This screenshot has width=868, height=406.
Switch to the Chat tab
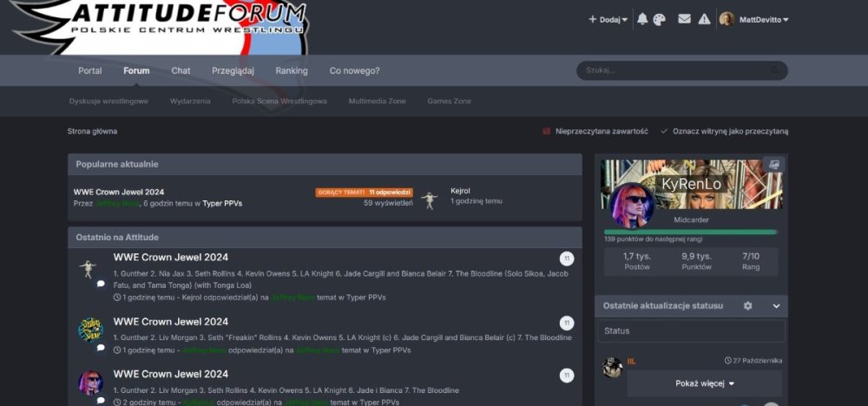(x=181, y=71)
